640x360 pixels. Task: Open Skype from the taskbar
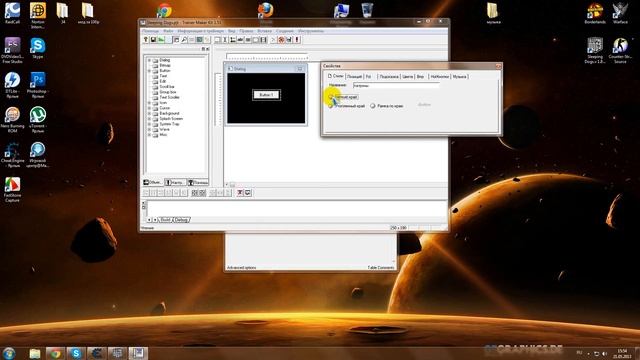coord(76,353)
